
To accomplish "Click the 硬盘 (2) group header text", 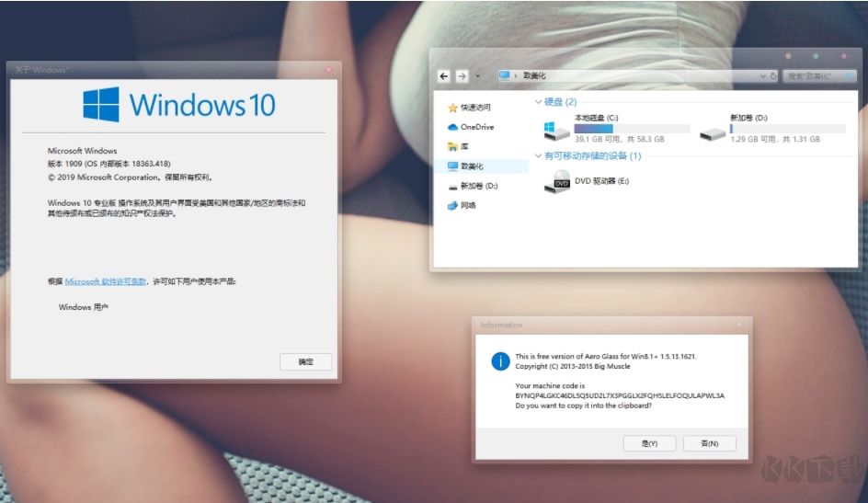I will pyautogui.click(x=560, y=102).
